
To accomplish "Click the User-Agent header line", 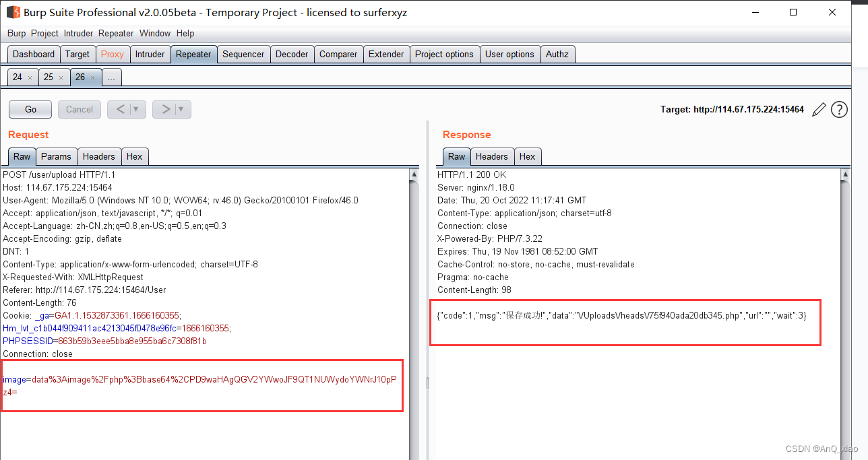I will click(181, 200).
